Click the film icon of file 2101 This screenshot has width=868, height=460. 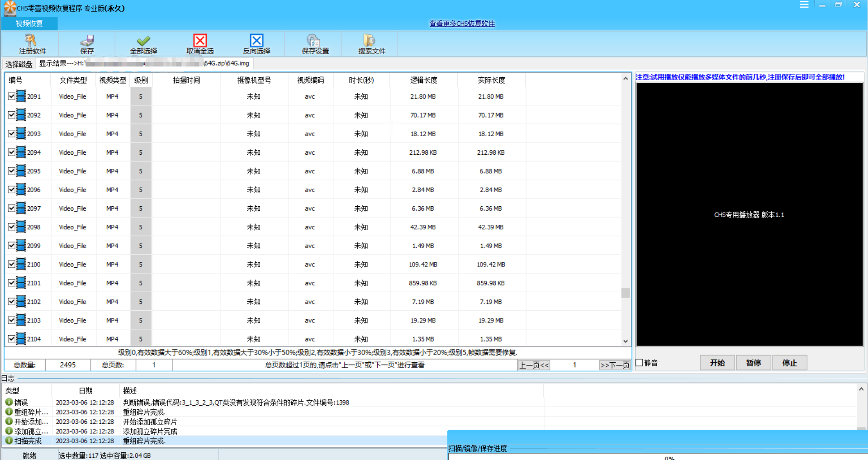tap(21, 283)
